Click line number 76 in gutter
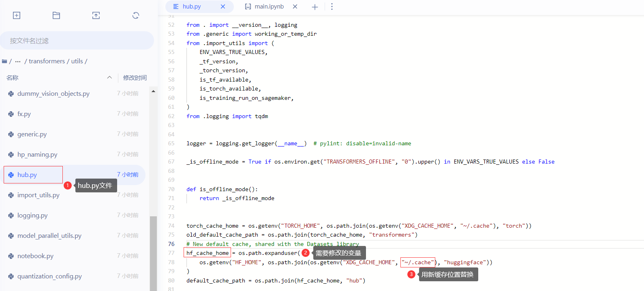This screenshot has height=291, width=644. [171, 244]
